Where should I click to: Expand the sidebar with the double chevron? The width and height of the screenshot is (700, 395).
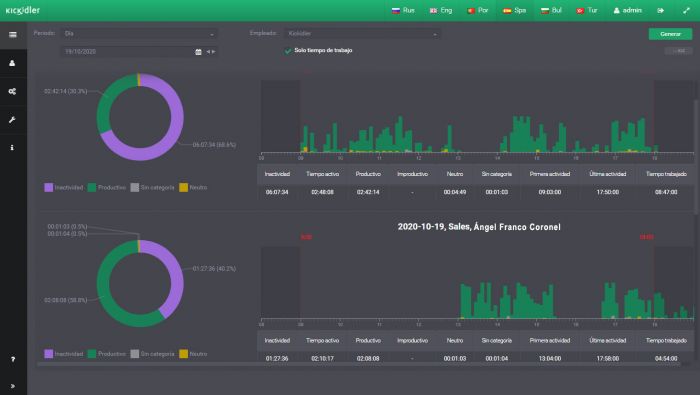(12, 386)
